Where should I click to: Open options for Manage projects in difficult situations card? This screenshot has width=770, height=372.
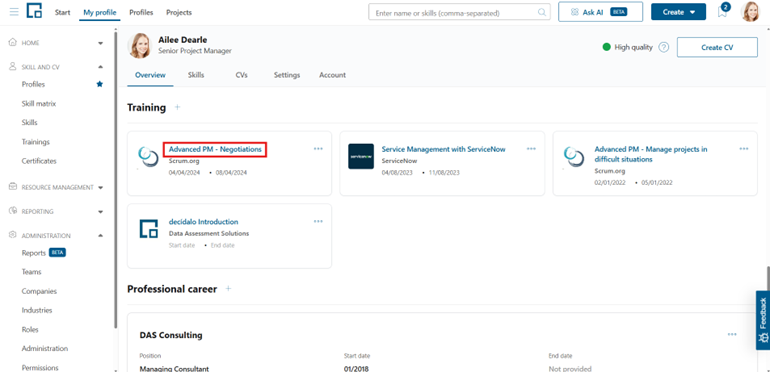(x=744, y=149)
